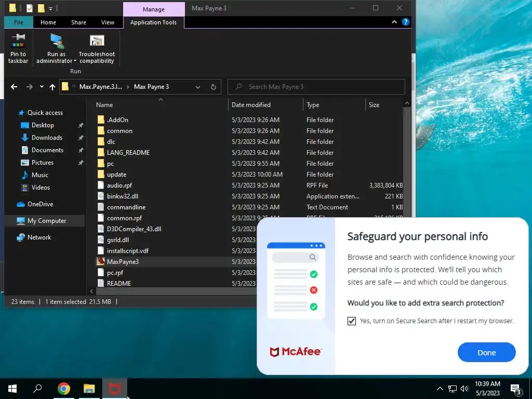The image size is (532, 399).
Task: Click the pin icon beside Downloads
Action: tap(81, 138)
